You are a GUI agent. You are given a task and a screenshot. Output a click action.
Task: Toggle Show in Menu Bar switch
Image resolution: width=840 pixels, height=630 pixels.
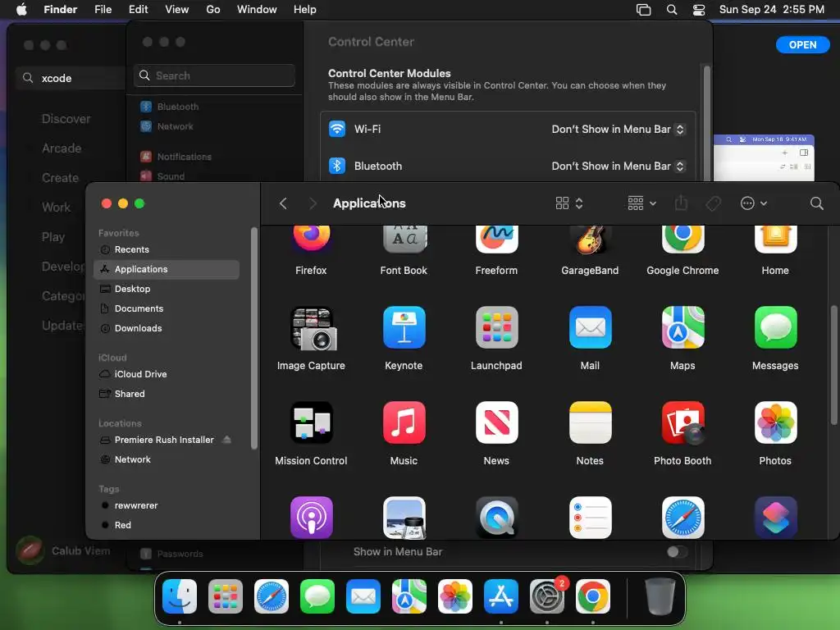(x=677, y=552)
